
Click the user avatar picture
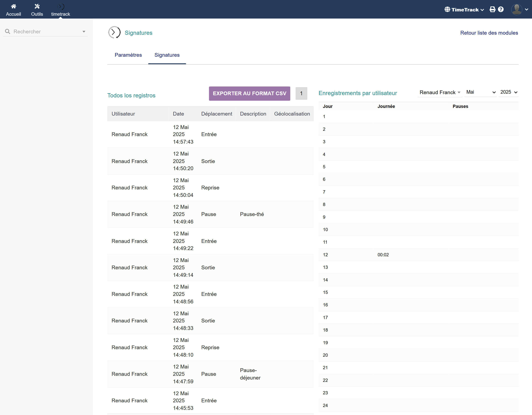tap(516, 9)
